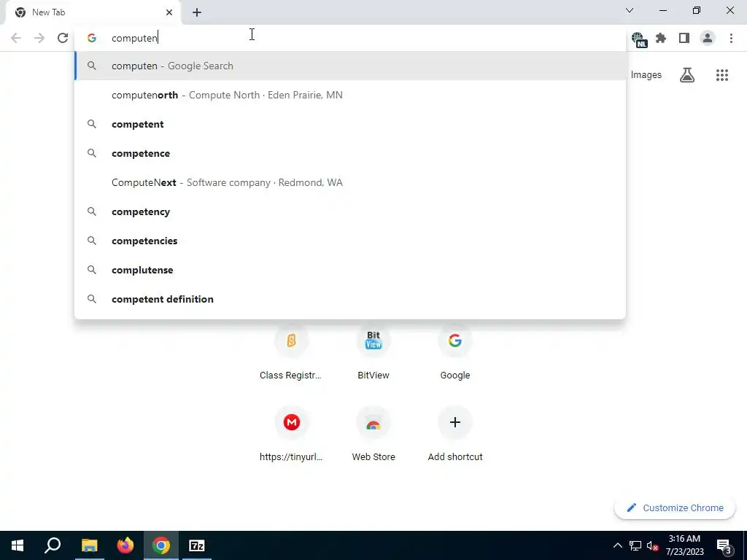The image size is (747, 560).
Task: Click the muted volume tray icon
Action: tap(653, 545)
